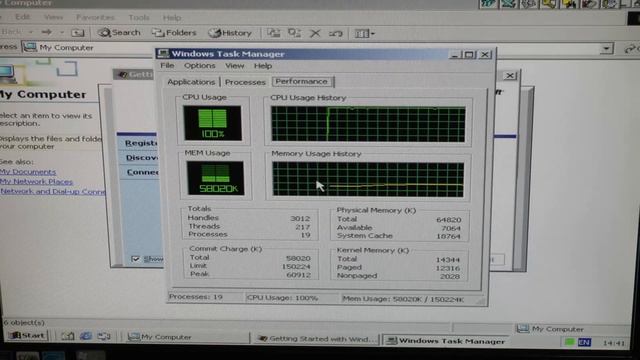Click Connect in Getting Started window
The image size is (640, 360).
(x=142, y=172)
